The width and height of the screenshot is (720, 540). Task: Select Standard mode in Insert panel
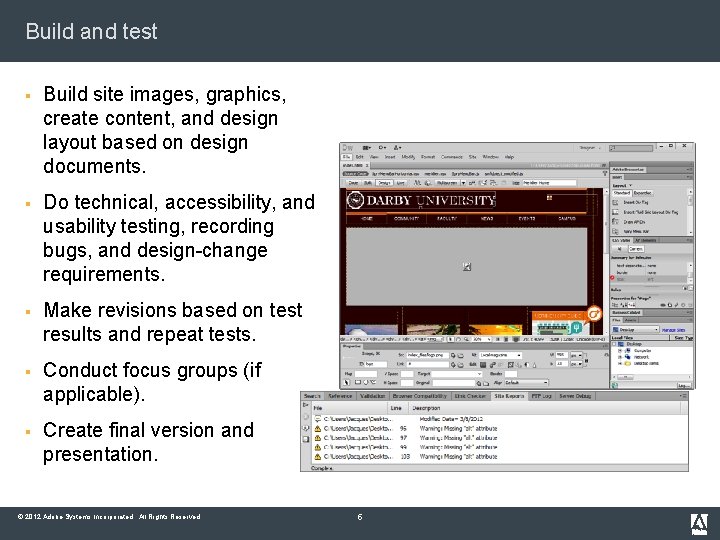click(x=622, y=193)
